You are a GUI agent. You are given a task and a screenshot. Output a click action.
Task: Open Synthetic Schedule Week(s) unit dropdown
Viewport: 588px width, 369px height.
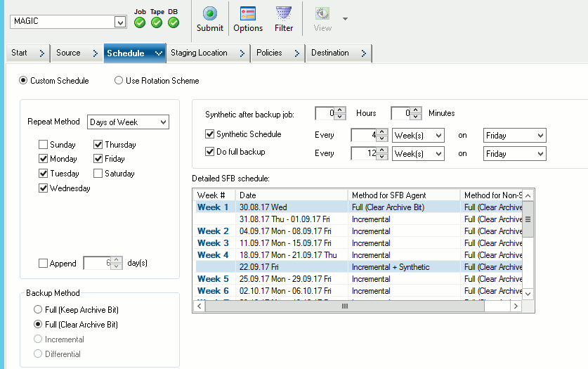click(x=418, y=136)
